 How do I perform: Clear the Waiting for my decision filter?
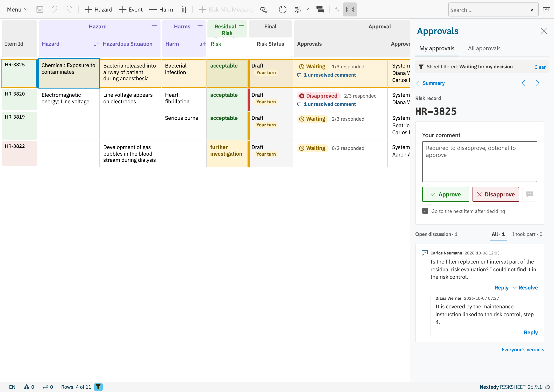point(540,67)
